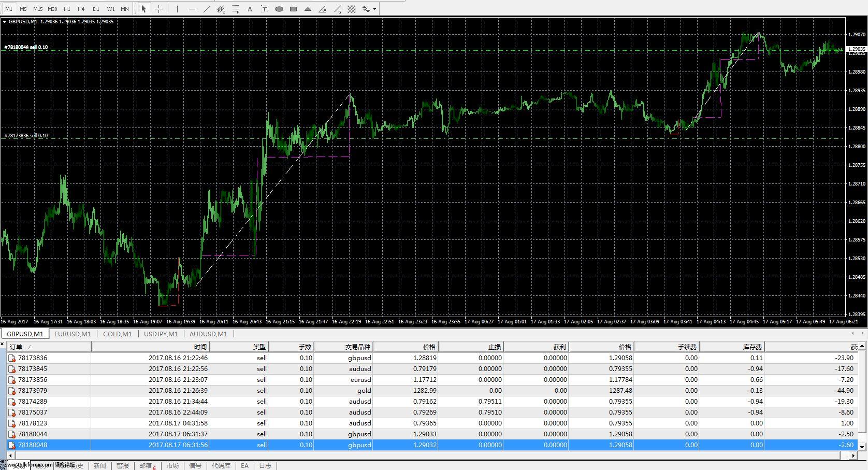Pick the trendline by angle tool
Screen dimensions: 868x470
coord(322,9)
